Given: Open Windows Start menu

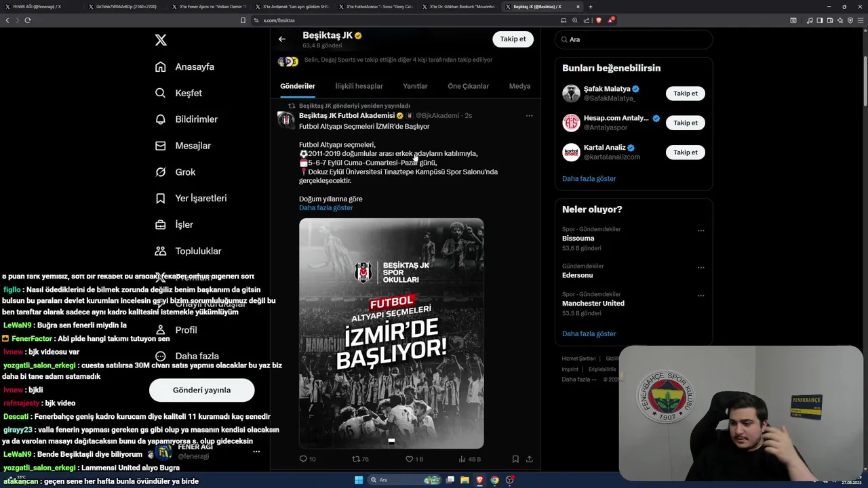Looking at the screenshot, I should 359,480.
